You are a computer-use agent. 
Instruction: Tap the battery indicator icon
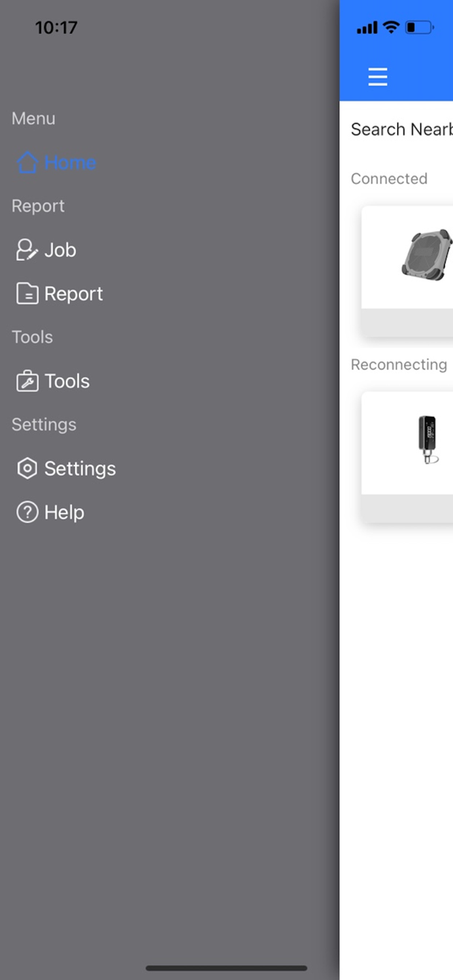(417, 27)
